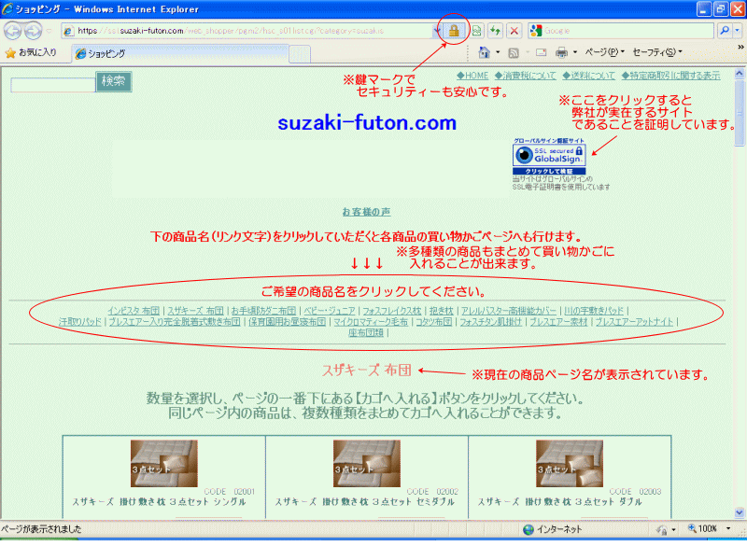Open the お気に入り favorites star button
The width and height of the screenshot is (747, 560).
coord(31,52)
